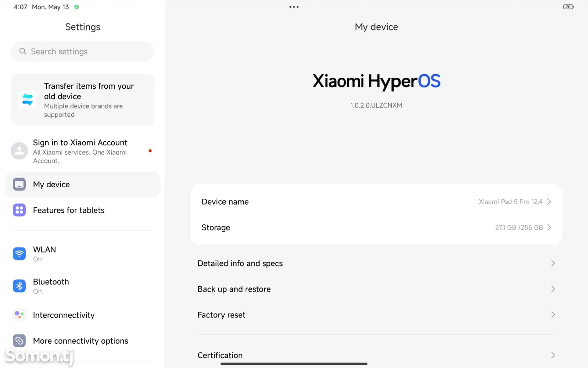Open Transfer items from your old device
588x368 pixels.
(83, 100)
